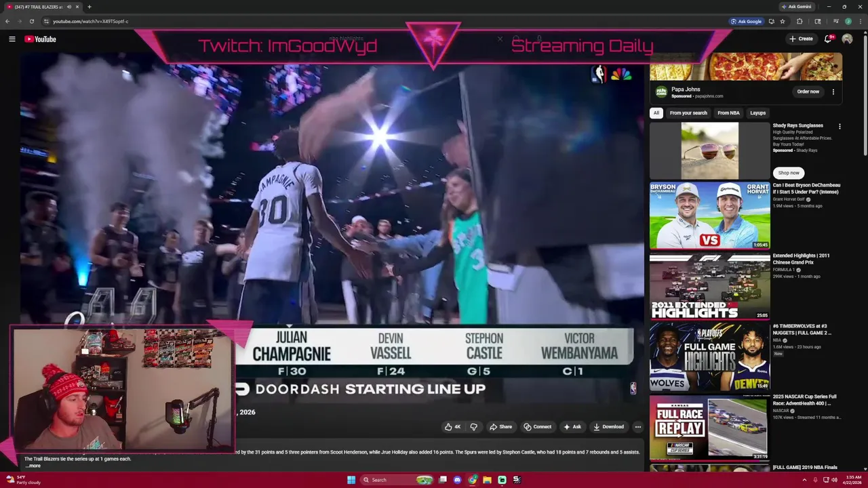The height and width of the screenshot is (488, 868).
Task: Open 'Grant Horvat Golf' channel name
Action: (789, 199)
